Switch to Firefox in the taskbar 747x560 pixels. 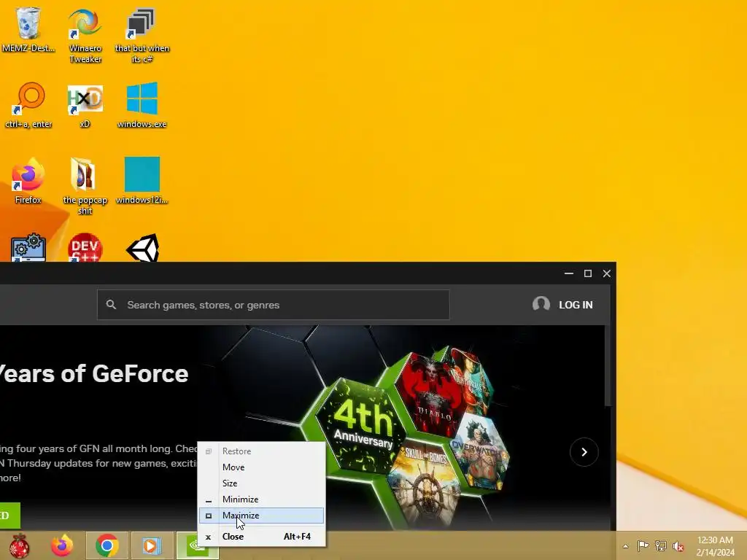pyautogui.click(x=62, y=545)
